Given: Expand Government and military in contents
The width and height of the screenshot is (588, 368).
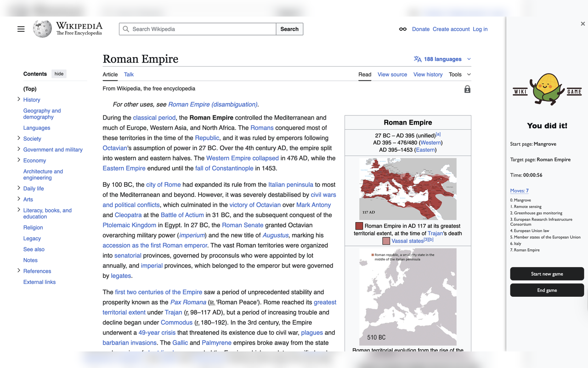Looking at the screenshot, I should tap(19, 149).
